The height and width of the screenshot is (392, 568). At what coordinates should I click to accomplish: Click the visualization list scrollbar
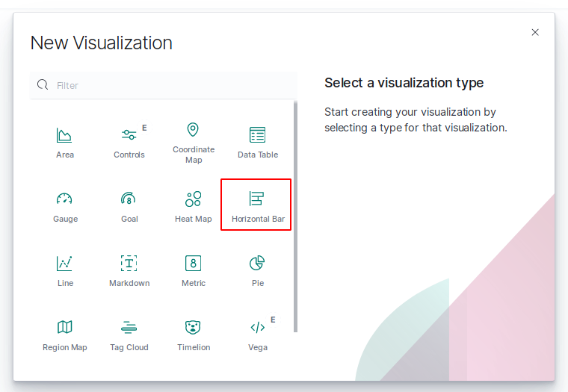click(x=296, y=217)
